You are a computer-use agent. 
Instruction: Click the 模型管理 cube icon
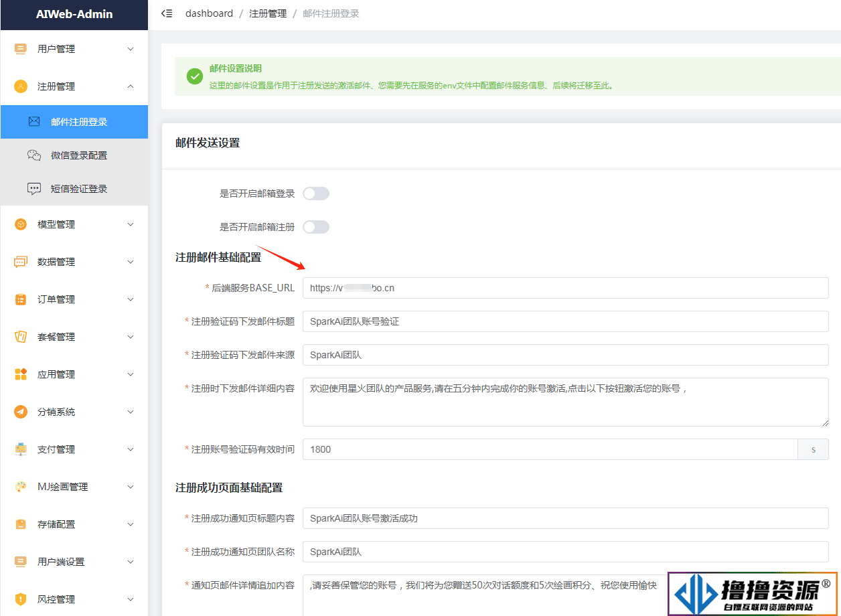coord(21,224)
